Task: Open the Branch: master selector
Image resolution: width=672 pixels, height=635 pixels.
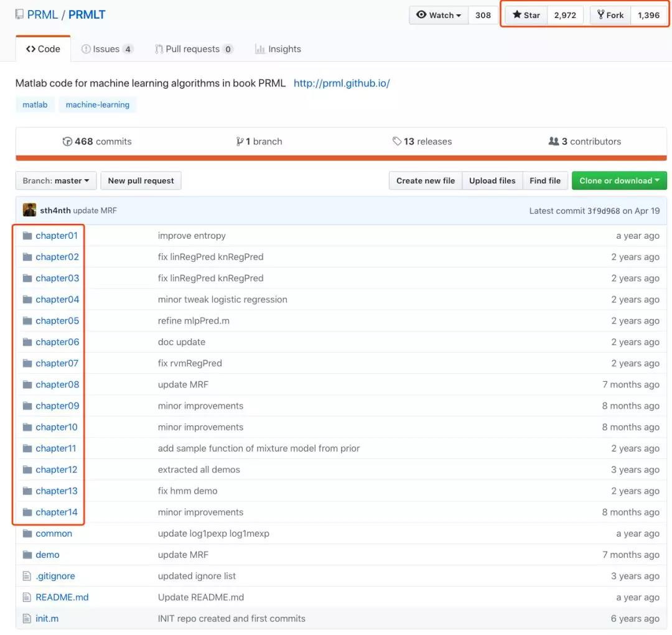Action: pos(56,181)
